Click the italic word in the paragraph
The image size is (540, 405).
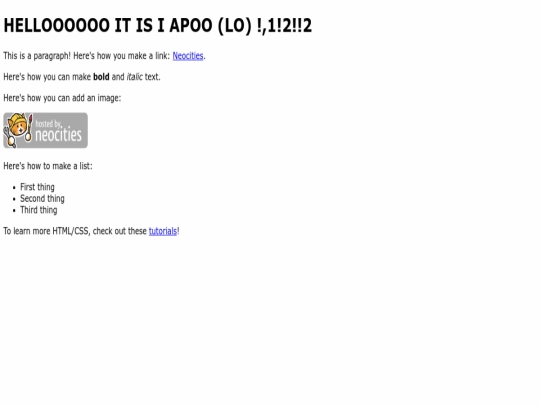[x=134, y=77]
